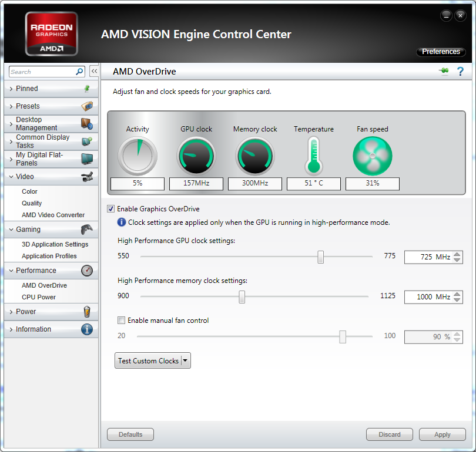476x452 pixels.
Task: Click the Power battery icon
Action: pyautogui.click(x=87, y=312)
